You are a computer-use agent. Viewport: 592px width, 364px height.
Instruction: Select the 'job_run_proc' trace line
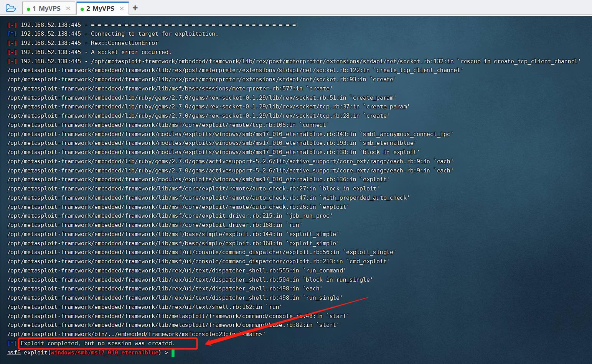coord(170,216)
